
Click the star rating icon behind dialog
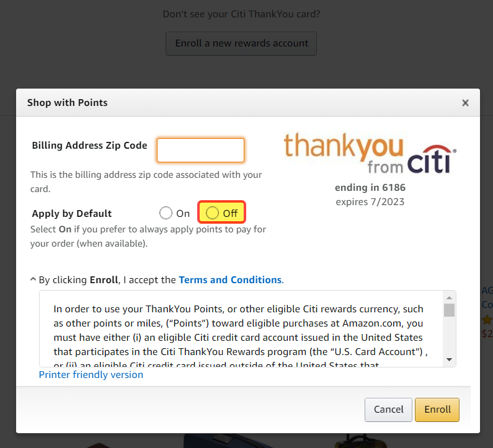(487, 320)
